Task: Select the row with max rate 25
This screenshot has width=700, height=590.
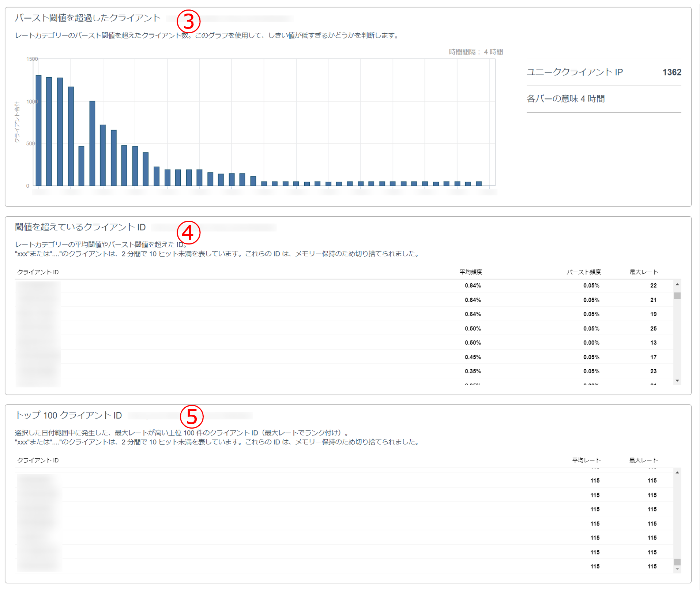Action: pos(344,328)
